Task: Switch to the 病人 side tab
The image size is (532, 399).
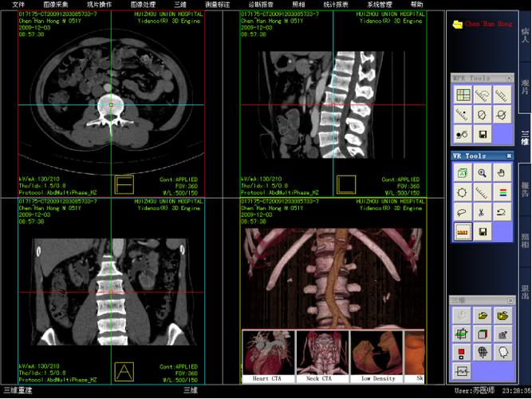Action: click(525, 36)
